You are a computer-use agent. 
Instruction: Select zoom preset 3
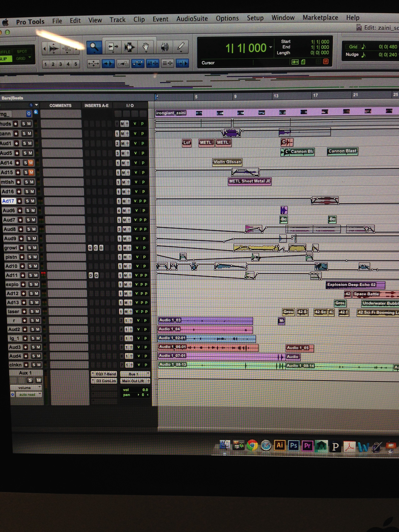[x=61, y=64]
